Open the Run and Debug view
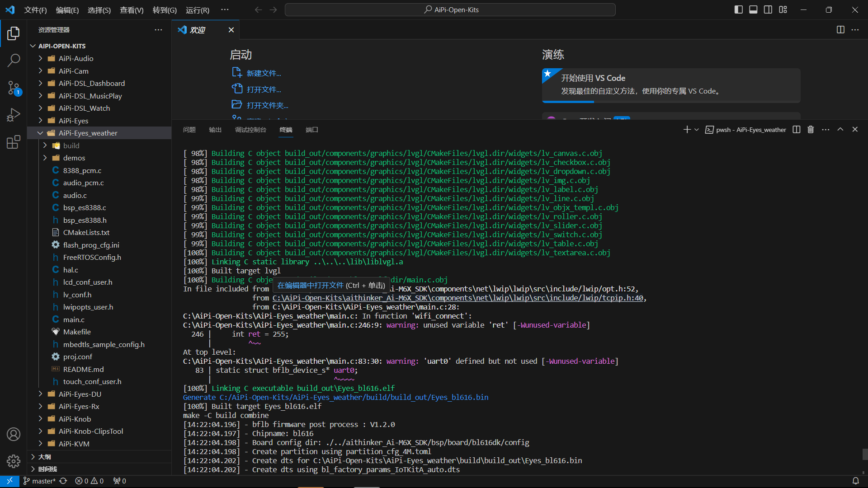868x488 pixels. 14,115
